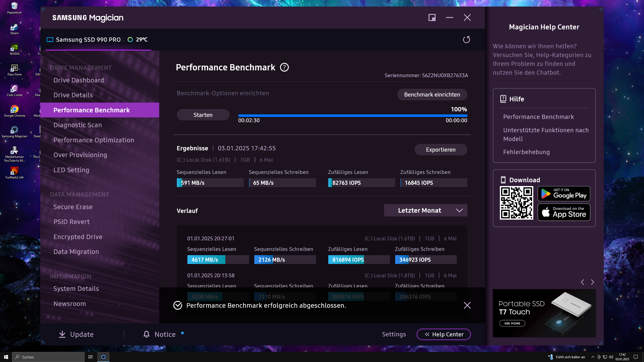Click the Update download icon in bottom bar

(62, 334)
